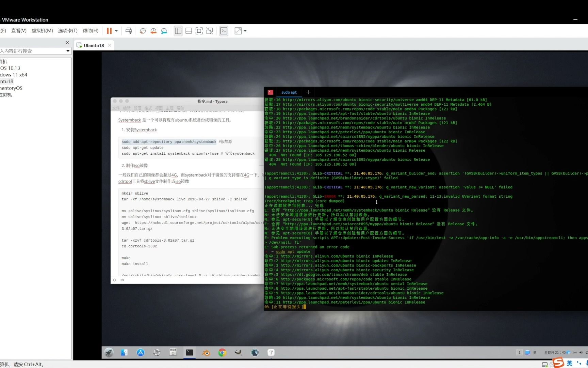The image size is (588, 368).
Task: Expand the library search dropdown arrow
Action: coord(68,51)
